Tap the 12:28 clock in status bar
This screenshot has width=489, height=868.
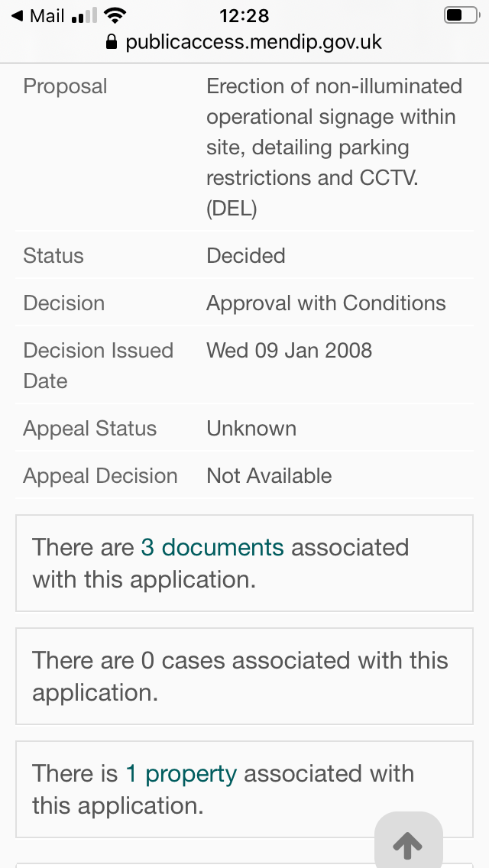(244, 15)
